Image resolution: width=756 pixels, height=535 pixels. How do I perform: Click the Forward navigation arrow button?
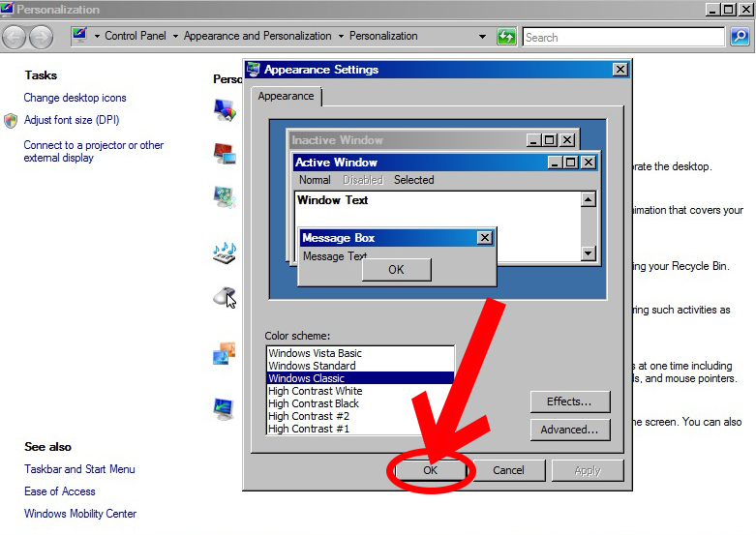[x=41, y=37]
